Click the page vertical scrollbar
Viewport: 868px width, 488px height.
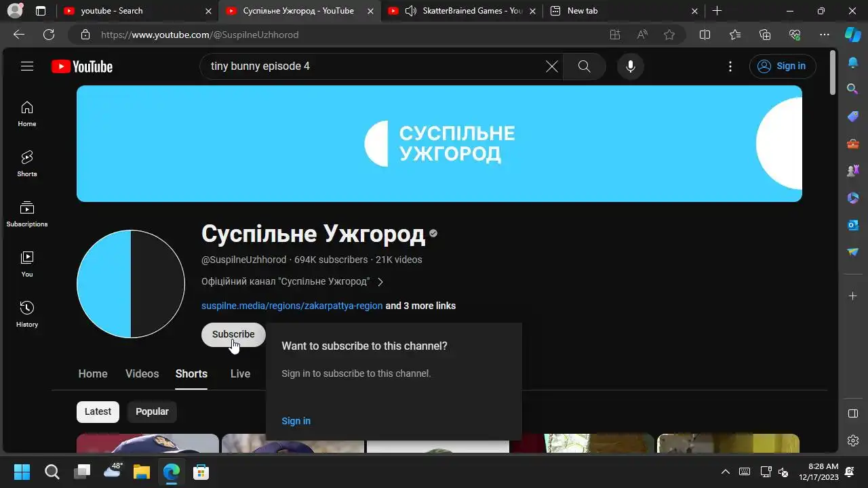pos(833,72)
